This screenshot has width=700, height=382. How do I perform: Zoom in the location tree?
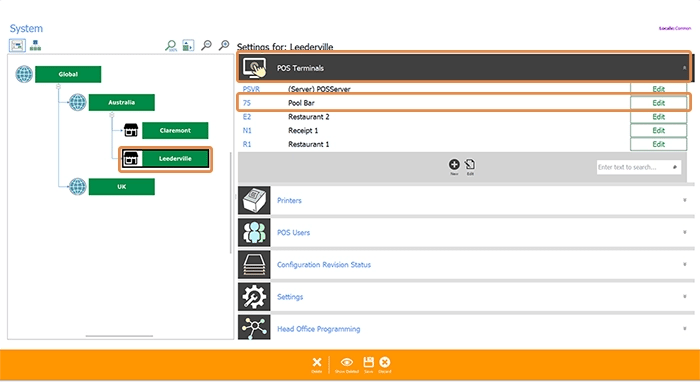pyautogui.click(x=224, y=45)
